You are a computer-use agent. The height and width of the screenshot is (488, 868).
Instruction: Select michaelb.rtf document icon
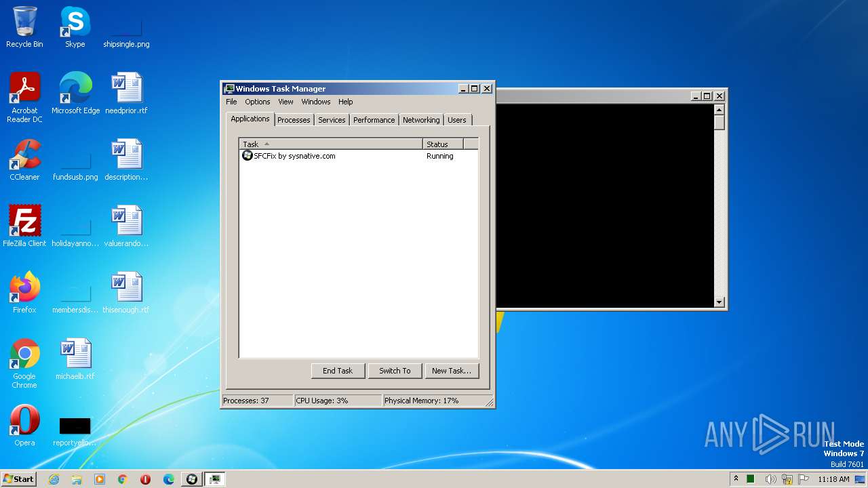tap(75, 359)
